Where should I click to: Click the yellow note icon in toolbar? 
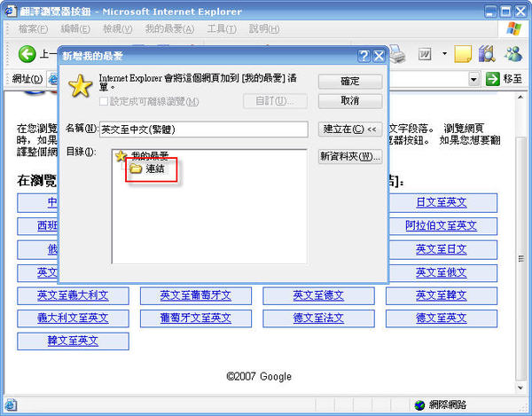[x=463, y=54]
